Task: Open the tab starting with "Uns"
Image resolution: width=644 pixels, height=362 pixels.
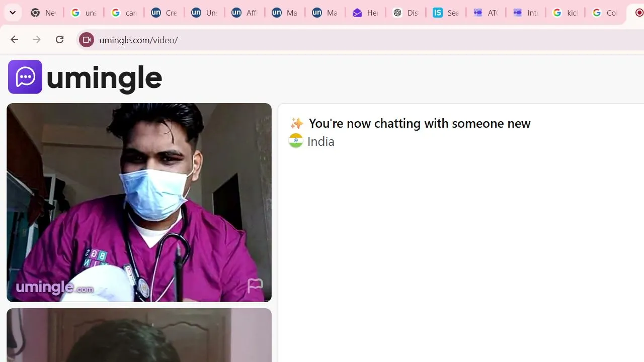Action: pyautogui.click(x=204, y=13)
